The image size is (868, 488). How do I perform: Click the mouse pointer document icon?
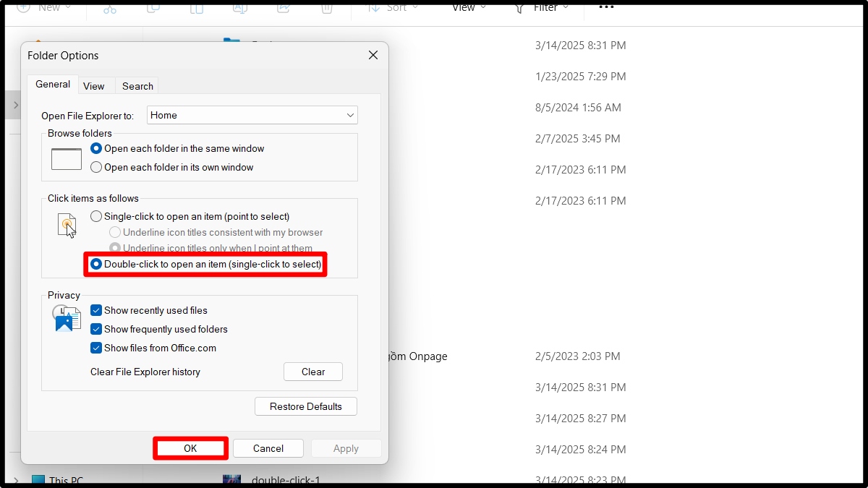point(67,226)
